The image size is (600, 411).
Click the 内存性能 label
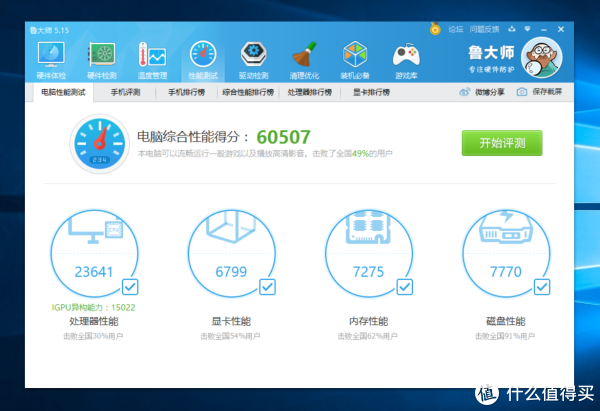(x=368, y=321)
